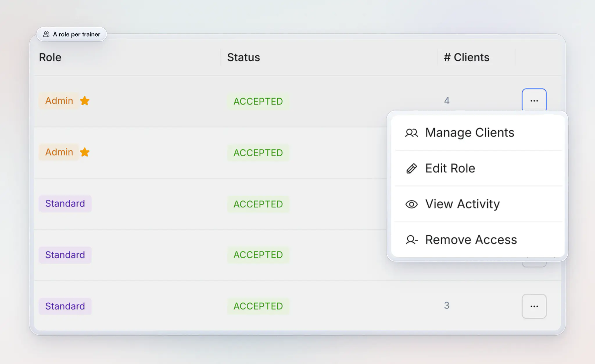Click the ACCEPTED status in the last row
The image size is (595, 364).
258,306
